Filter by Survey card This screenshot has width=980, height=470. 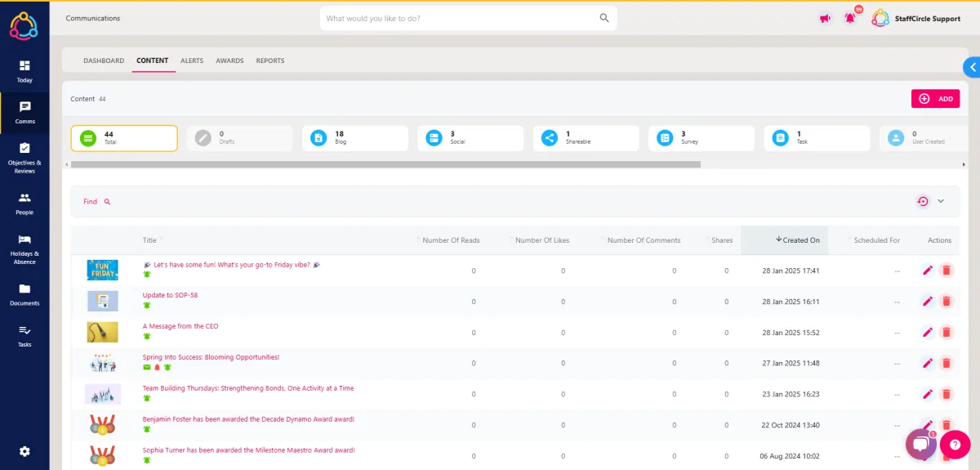pos(702,138)
